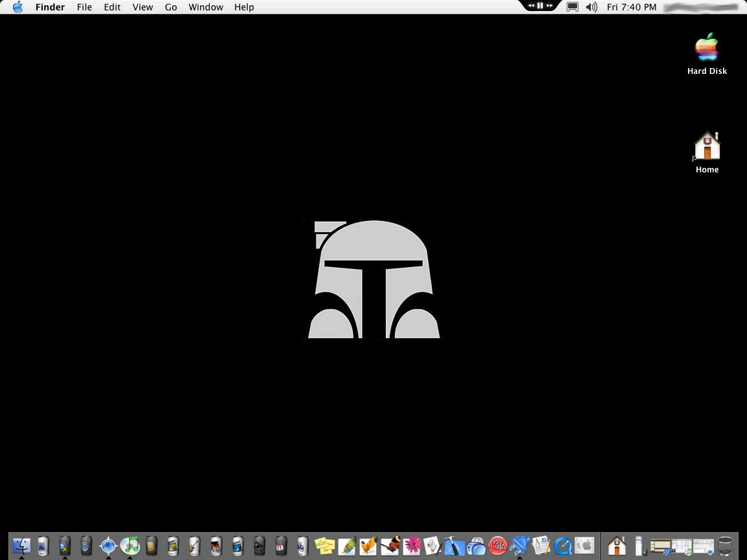Open the Go menu
The width and height of the screenshot is (747, 560).
click(171, 7)
